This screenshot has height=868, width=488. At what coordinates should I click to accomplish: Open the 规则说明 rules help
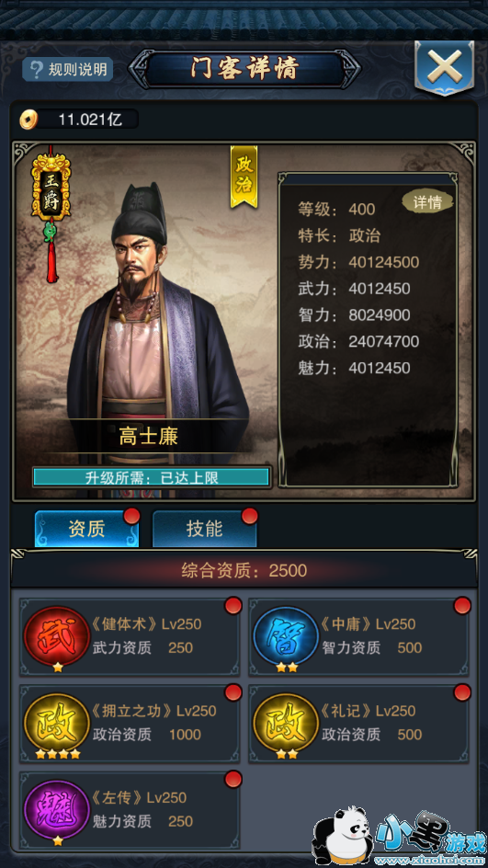point(67,70)
